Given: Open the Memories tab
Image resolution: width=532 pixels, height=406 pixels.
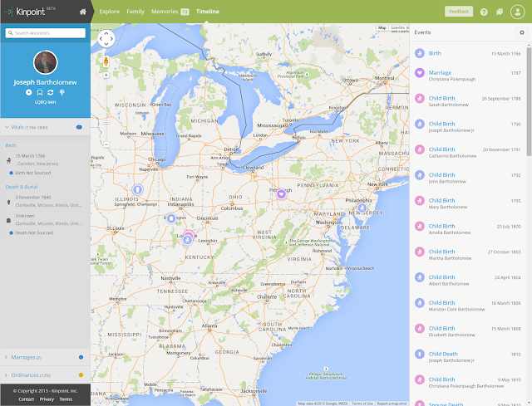Looking at the screenshot, I should [x=170, y=12].
